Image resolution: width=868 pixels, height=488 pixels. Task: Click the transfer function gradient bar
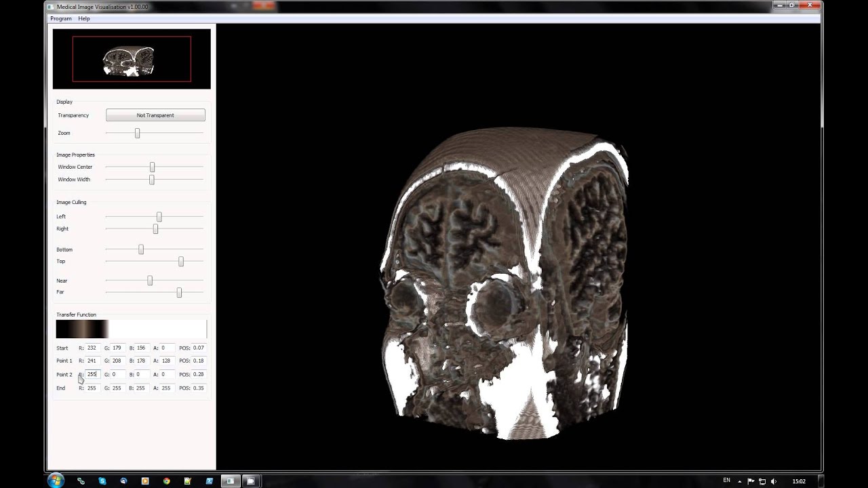[132, 329]
